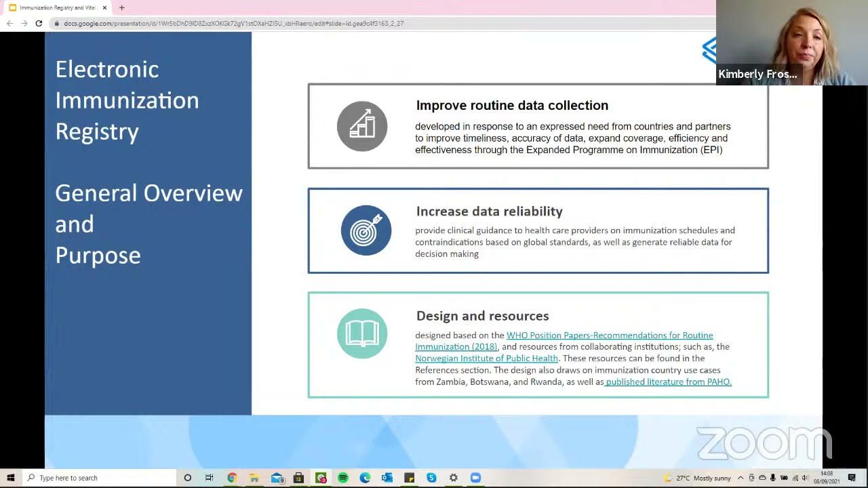The width and height of the screenshot is (868, 488).
Task: Open the Mail app from the taskbar
Action: click(x=277, y=478)
